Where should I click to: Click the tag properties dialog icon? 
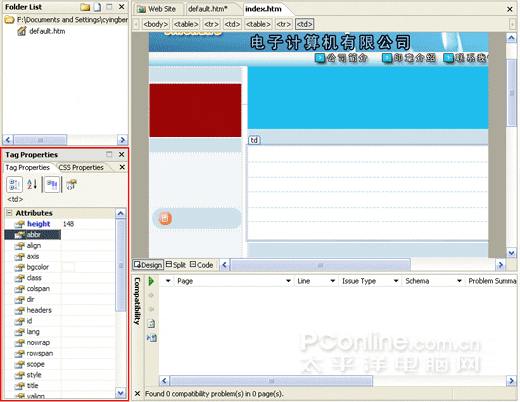click(71, 184)
